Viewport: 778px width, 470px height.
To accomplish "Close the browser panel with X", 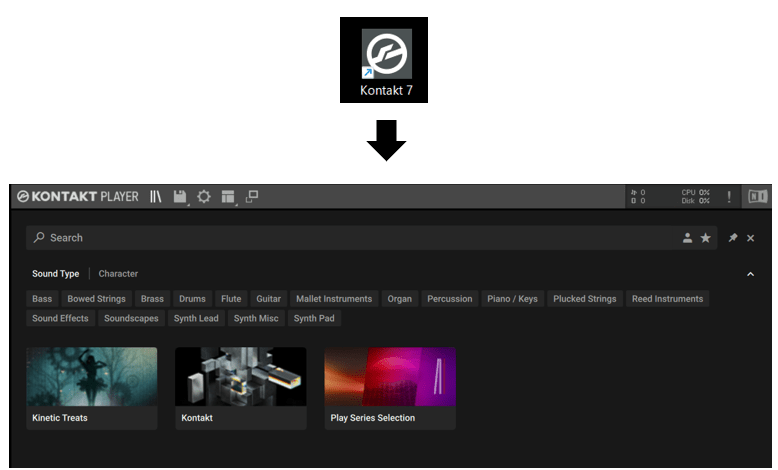I will coord(751,238).
